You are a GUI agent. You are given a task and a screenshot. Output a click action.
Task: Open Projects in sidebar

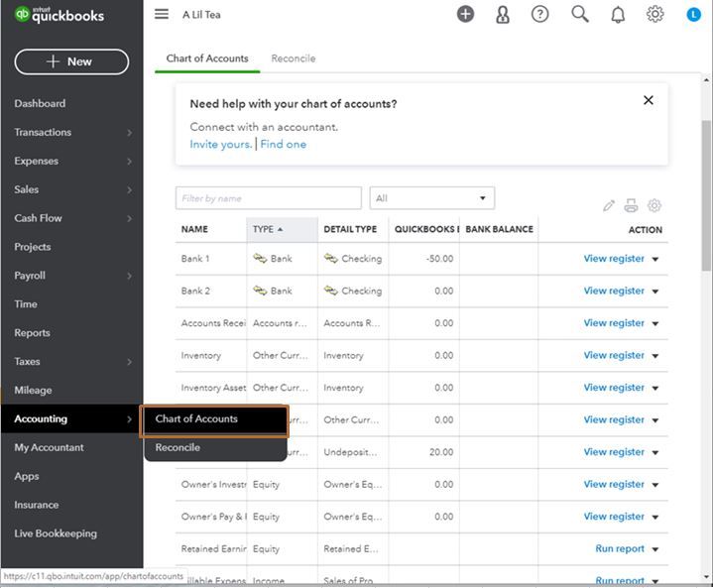(33, 247)
